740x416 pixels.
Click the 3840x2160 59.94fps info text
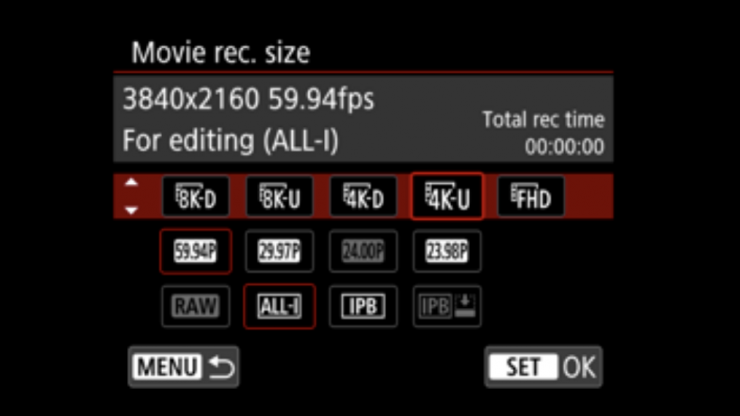point(248,99)
